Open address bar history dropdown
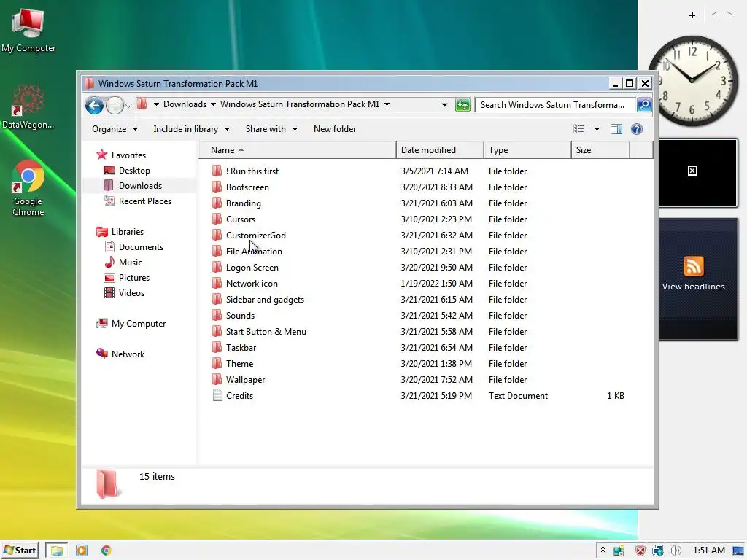 444,105
